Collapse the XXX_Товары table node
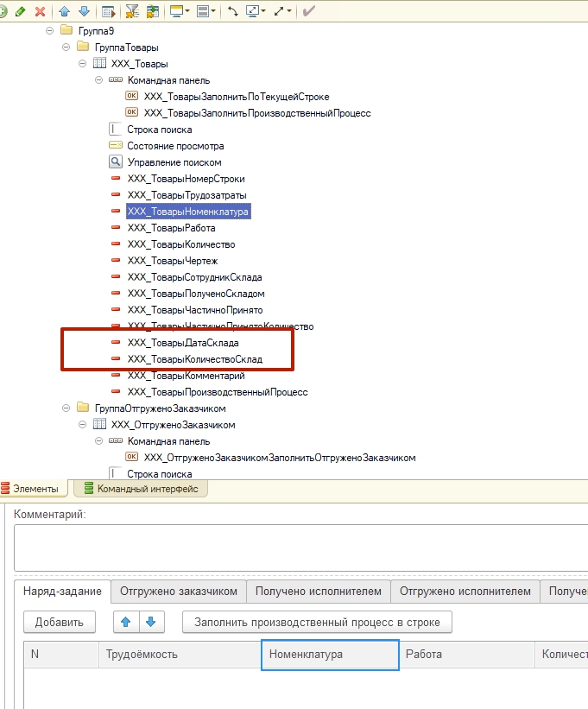 click(83, 64)
